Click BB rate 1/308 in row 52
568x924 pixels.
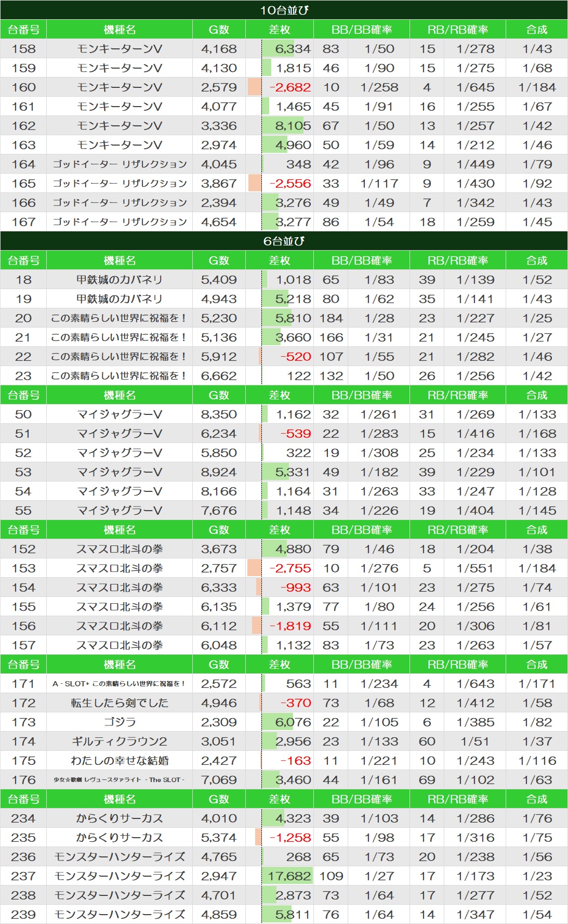tap(379, 453)
